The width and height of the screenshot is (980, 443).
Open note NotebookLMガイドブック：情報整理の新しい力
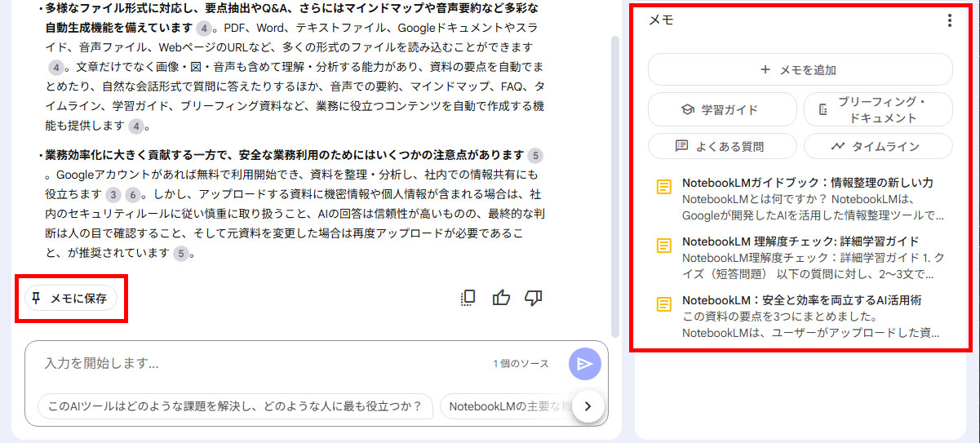point(800,199)
